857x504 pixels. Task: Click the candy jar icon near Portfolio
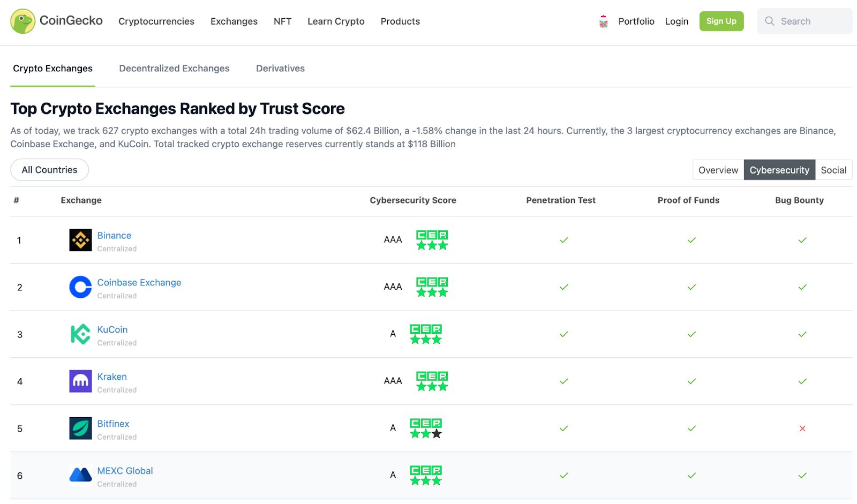click(604, 21)
